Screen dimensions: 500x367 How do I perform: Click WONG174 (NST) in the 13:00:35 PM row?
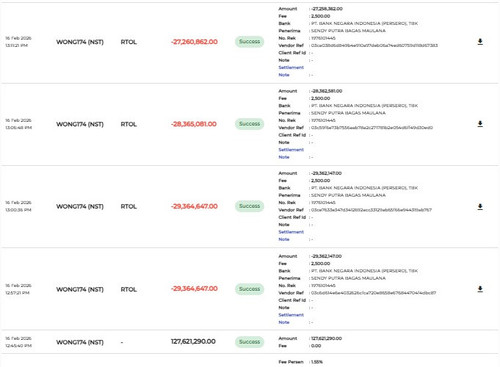pyautogui.click(x=80, y=207)
